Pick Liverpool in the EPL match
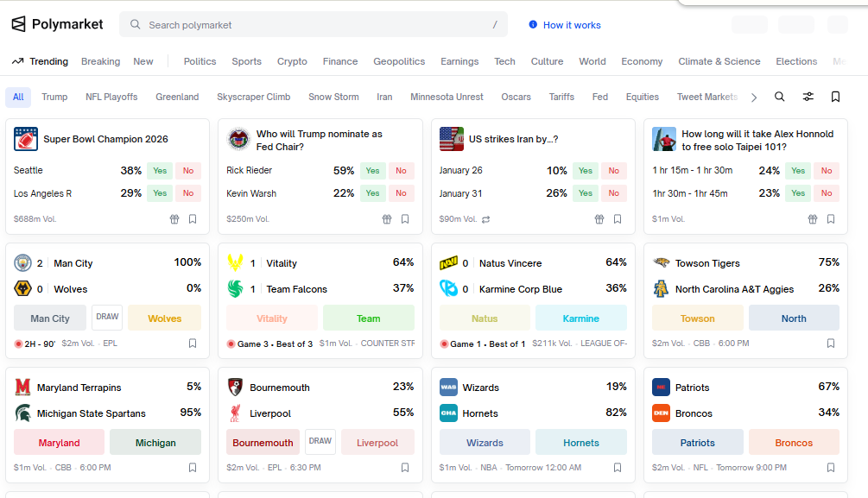This screenshot has height=498, width=868. coord(377,443)
